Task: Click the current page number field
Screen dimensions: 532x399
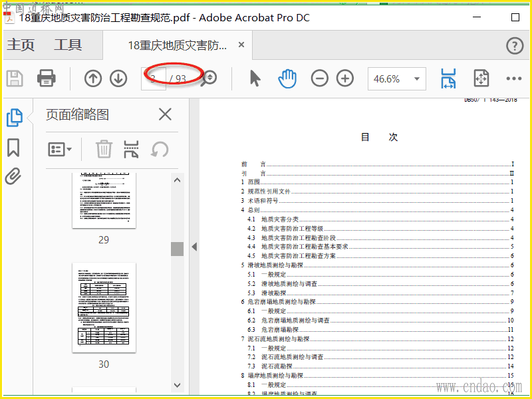Action: coord(154,78)
